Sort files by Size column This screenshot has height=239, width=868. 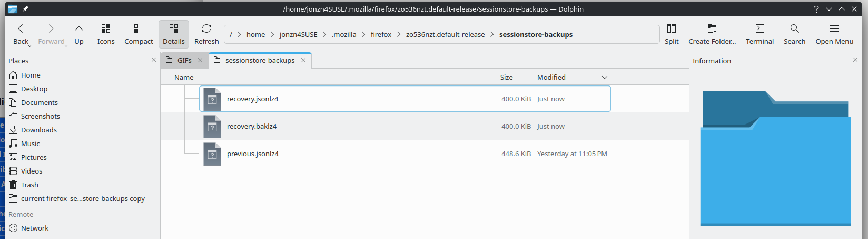click(507, 77)
